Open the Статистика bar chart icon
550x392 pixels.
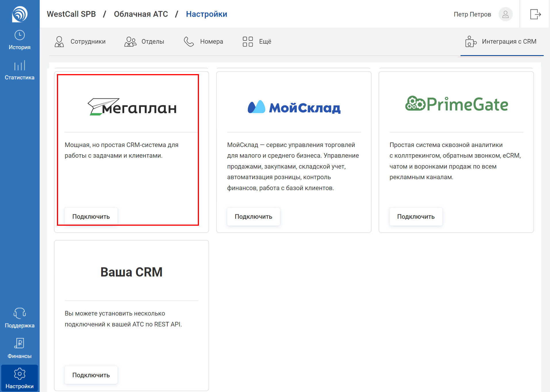pos(20,65)
